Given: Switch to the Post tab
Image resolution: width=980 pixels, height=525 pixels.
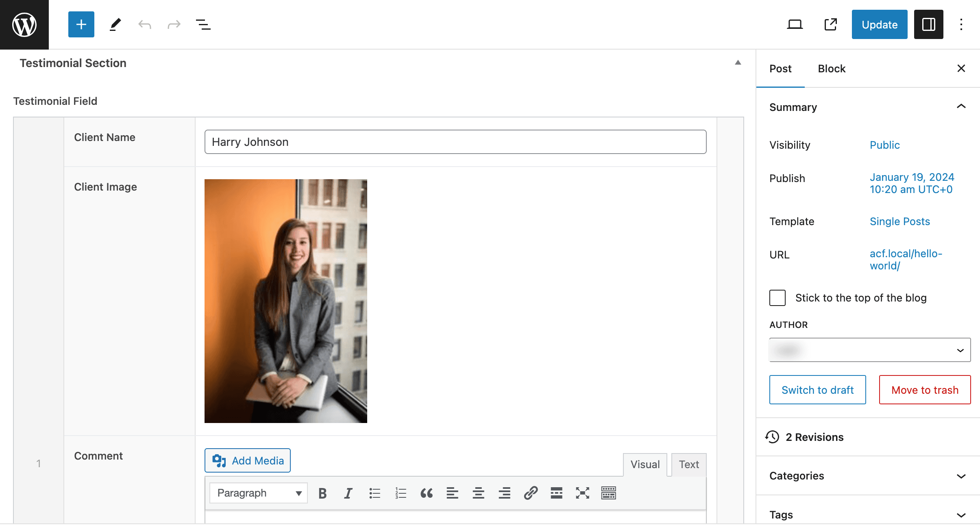Looking at the screenshot, I should [x=780, y=68].
